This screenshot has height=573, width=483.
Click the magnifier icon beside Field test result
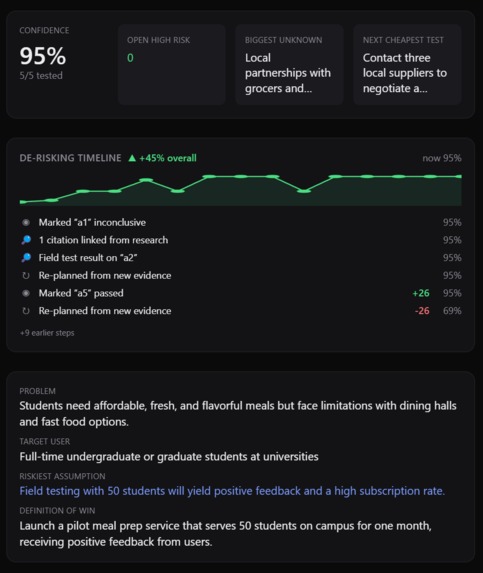(x=26, y=258)
